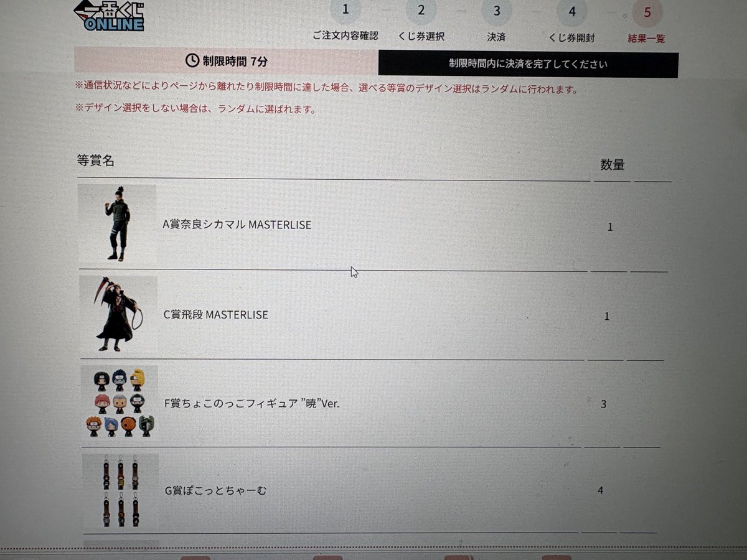Screen dimensions: 747x560
Task: Click A賞奈良シカマル MASTERLISE text
Action: pyautogui.click(x=237, y=225)
